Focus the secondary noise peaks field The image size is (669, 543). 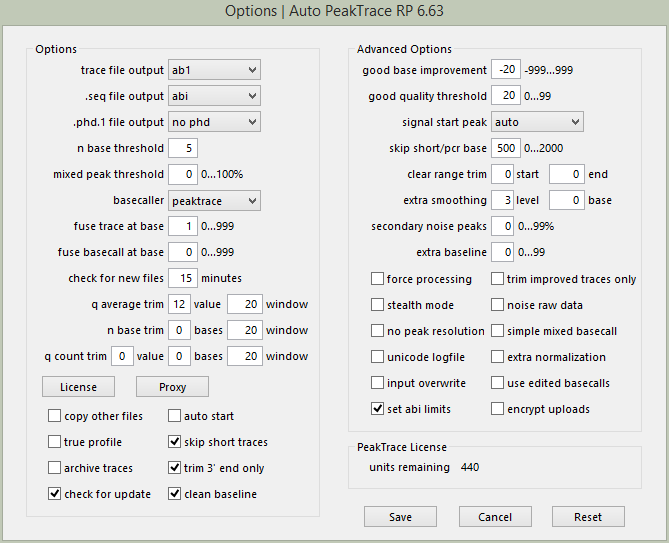point(502,226)
